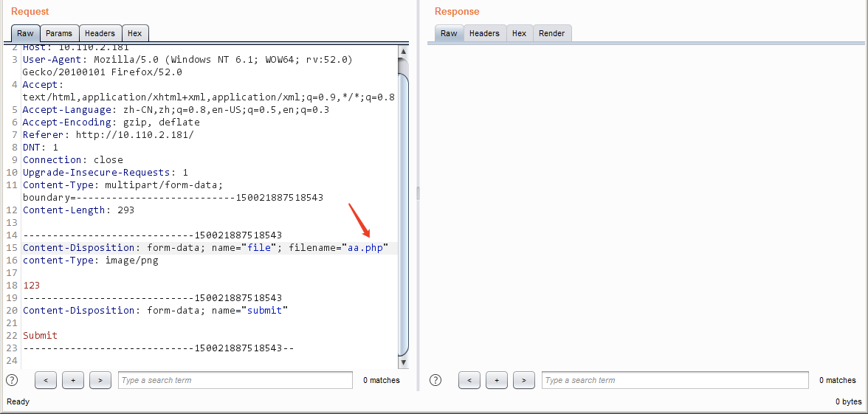Switch to Request Params tab

59,33
